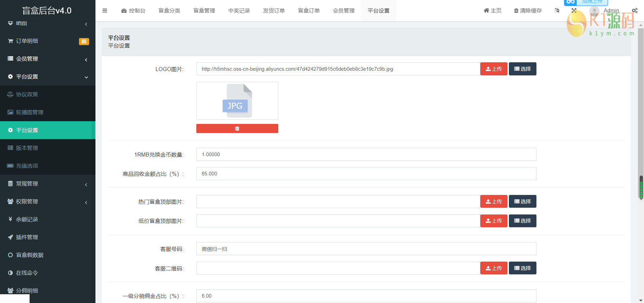
Task: Expand the 常规管理 sidebar menu
Action: coord(47,184)
